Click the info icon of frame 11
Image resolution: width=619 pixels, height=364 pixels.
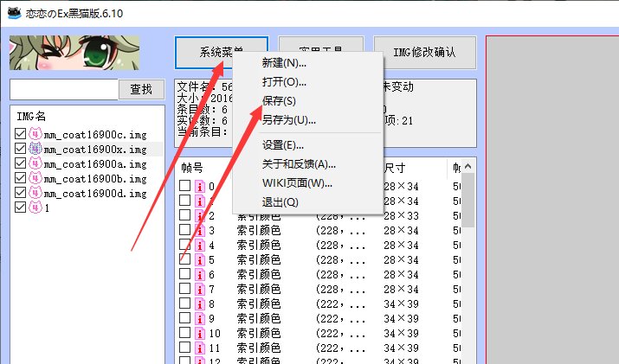pos(199,348)
